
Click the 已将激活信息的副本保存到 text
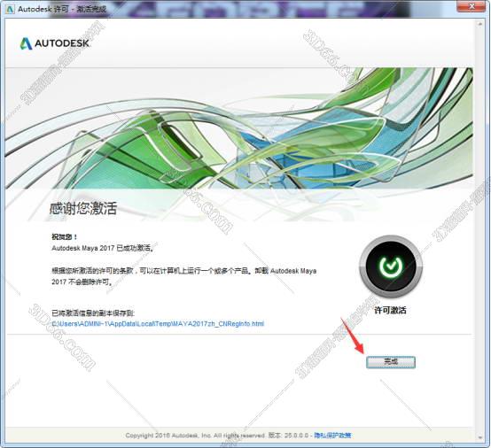pyautogui.click(x=93, y=313)
